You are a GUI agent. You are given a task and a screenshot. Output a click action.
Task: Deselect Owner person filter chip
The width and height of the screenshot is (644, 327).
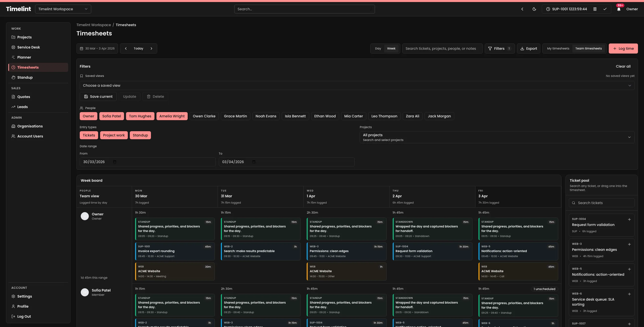tap(89, 116)
